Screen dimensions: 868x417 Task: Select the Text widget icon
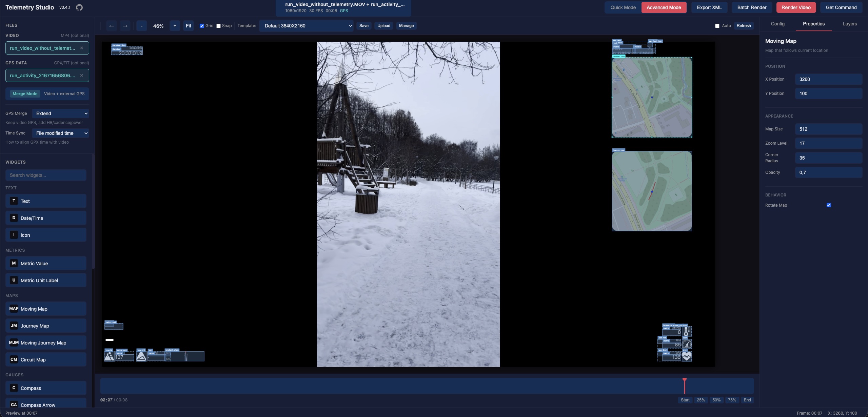14,201
